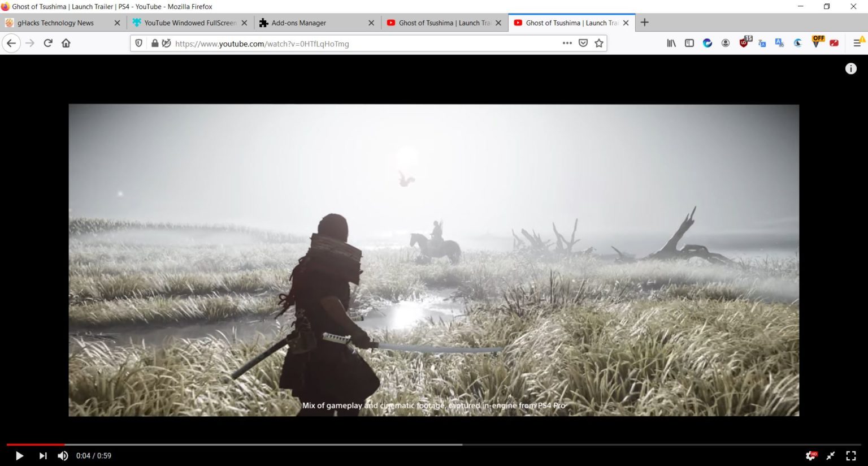
Task: Click the video quality settings gear
Action: pos(811,455)
